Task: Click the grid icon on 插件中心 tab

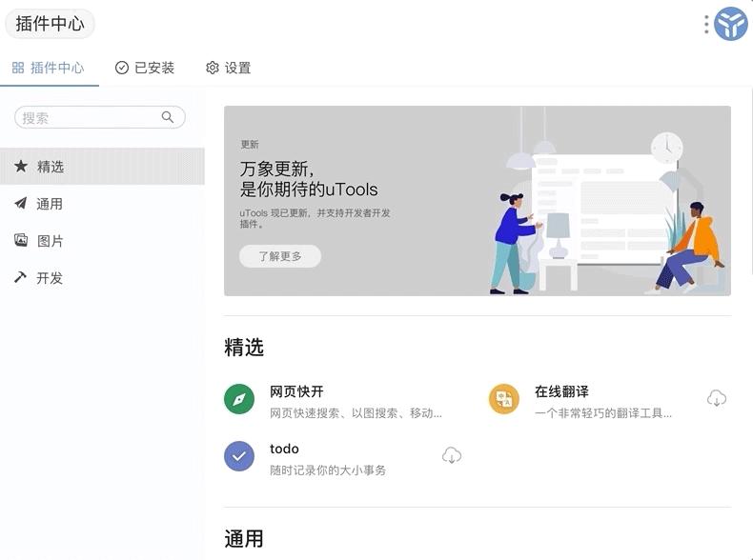Action: point(18,68)
